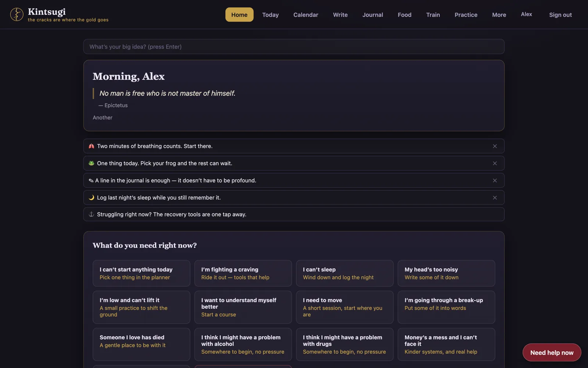The width and height of the screenshot is (588, 368).
Task: Dismiss the pick your frog reminder
Action: pos(495,163)
